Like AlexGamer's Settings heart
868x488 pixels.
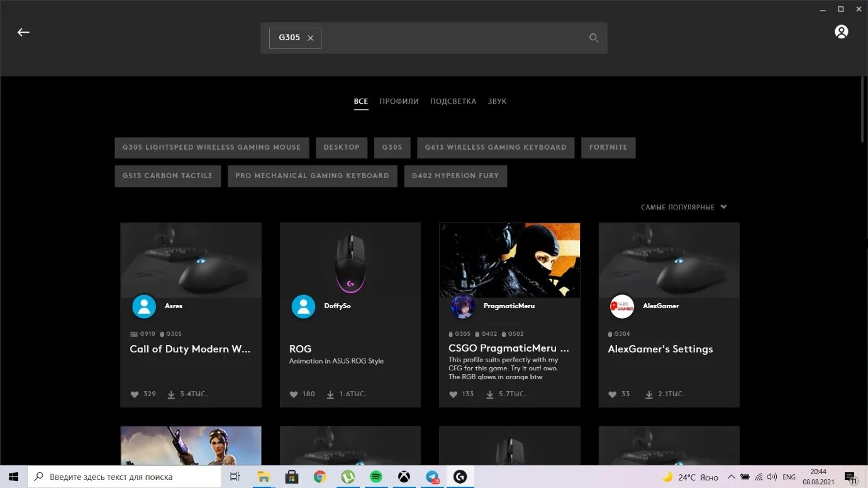pyautogui.click(x=613, y=394)
